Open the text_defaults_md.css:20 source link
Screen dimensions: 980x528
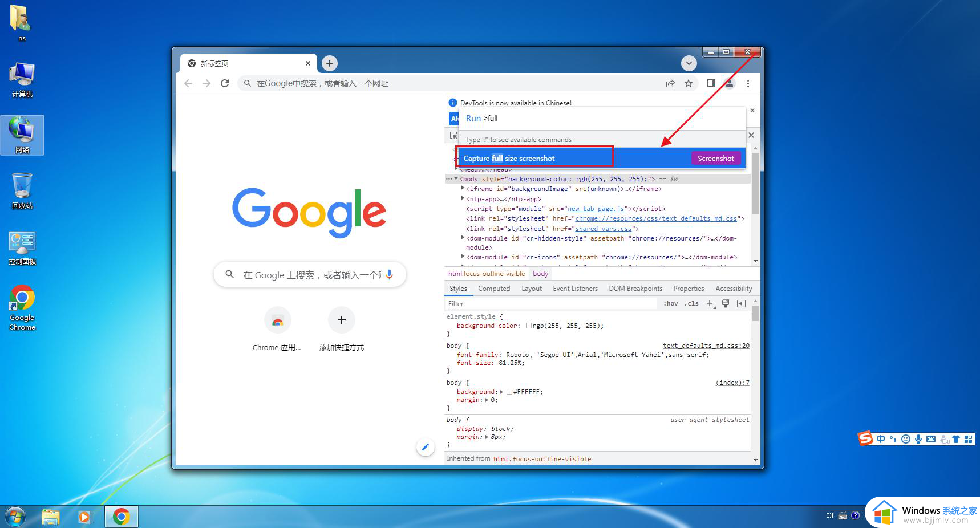(706, 346)
